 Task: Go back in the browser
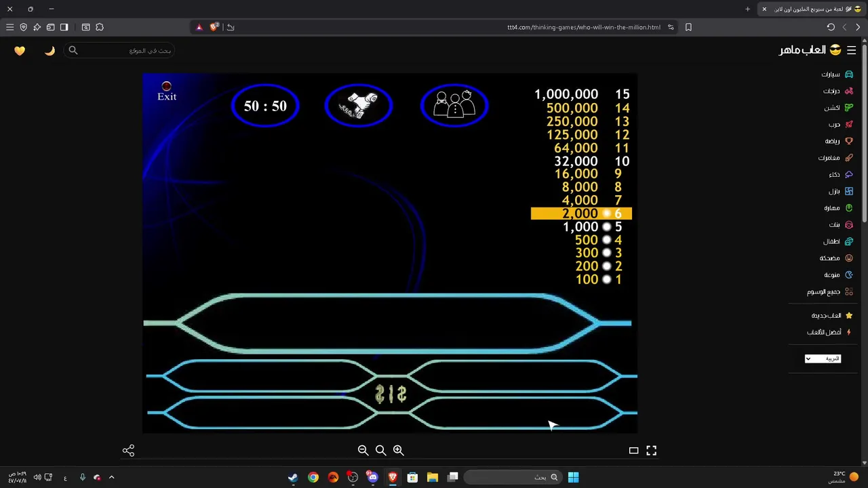[858, 27]
